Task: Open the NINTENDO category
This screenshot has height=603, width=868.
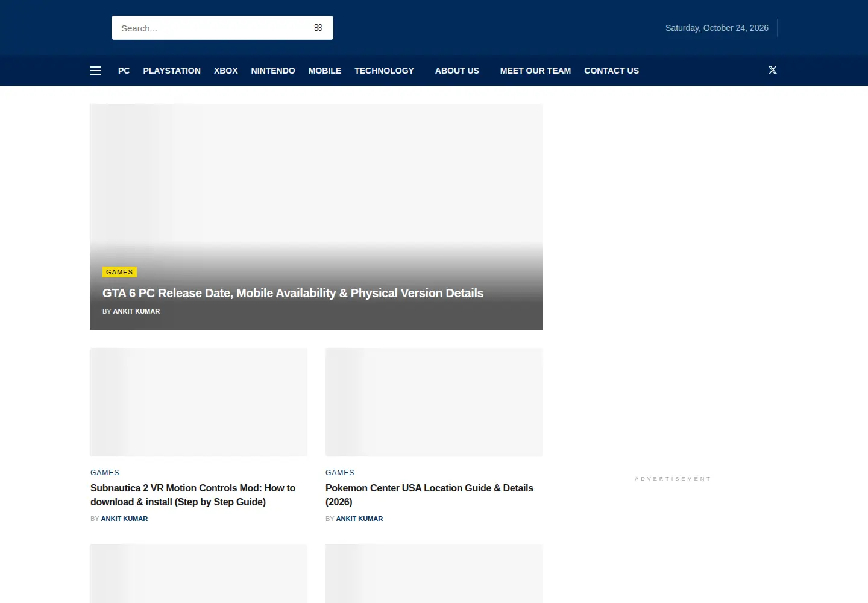Action: coord(273,71)
